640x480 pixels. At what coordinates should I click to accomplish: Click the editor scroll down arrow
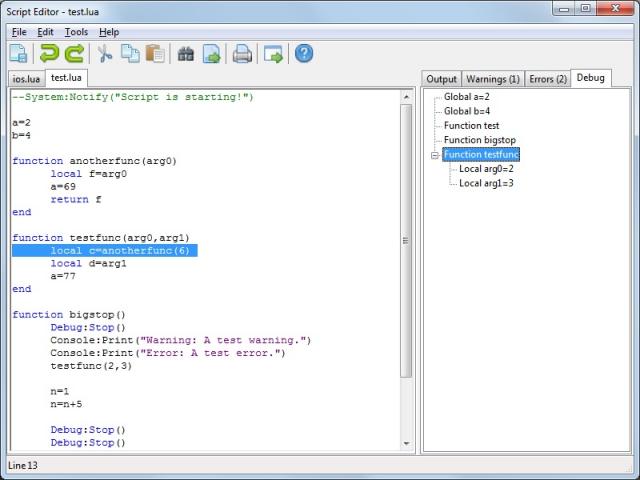coord(406,443)
